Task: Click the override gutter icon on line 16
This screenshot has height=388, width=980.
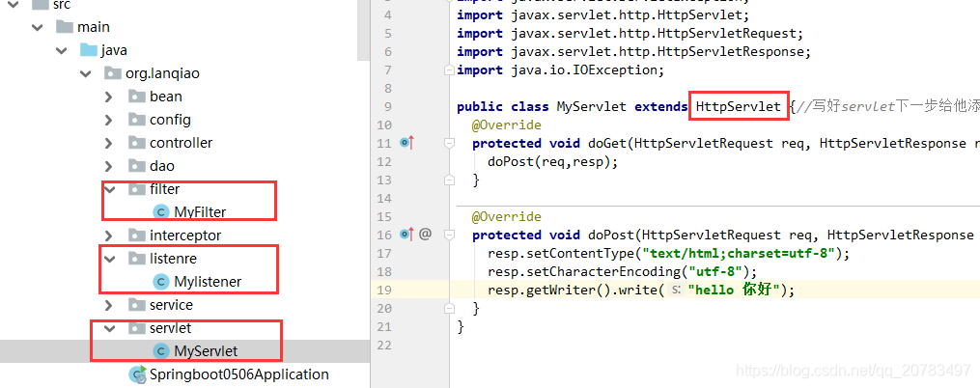Action: pos(406,235)
